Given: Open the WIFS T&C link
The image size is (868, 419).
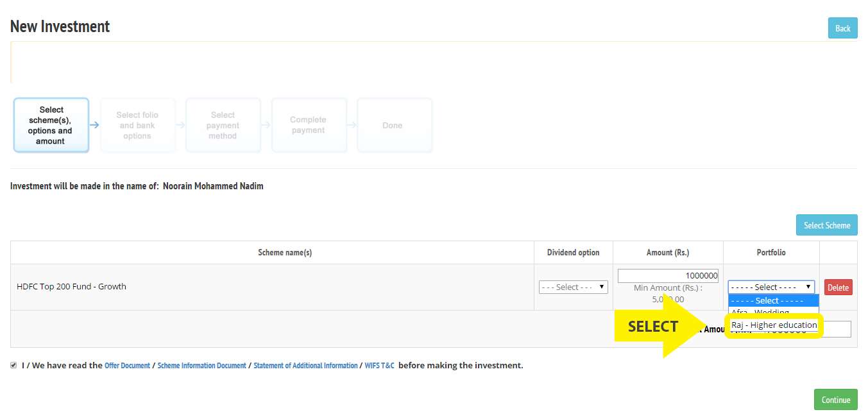Looking at the screenshot, I should pyautogui.click(x=379, y=366).
